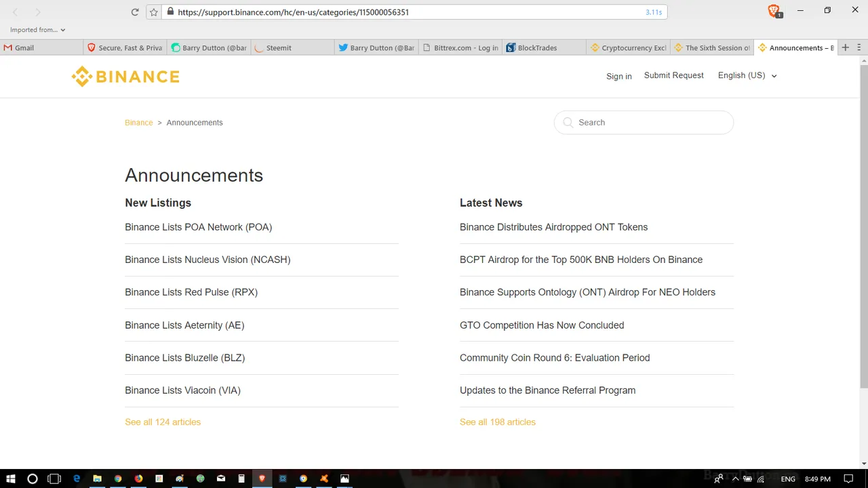Image resolution: width=868 pixels, height=488 pixels.
Task: Open Binance Lists Bluzelle (BLZ)
Action: [x=185, y=358]
